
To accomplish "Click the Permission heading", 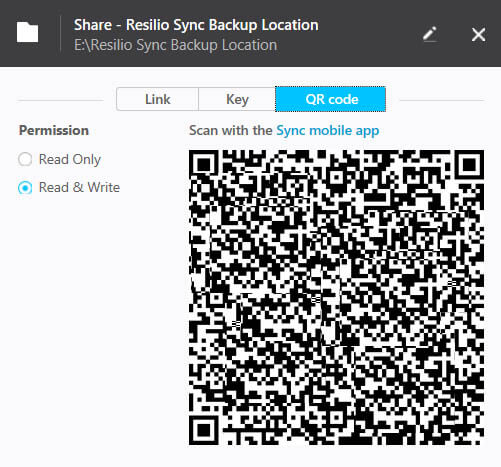I will click(x=54, y=130).
